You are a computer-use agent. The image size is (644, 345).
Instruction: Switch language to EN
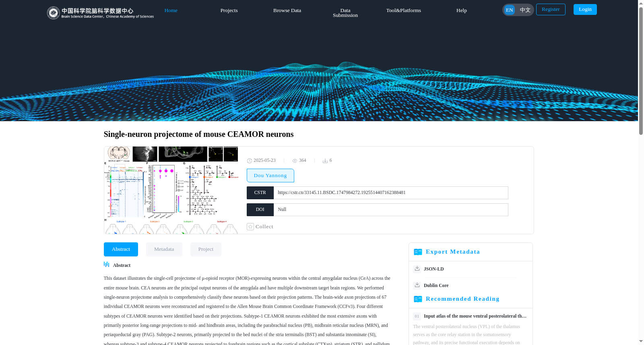510,10
